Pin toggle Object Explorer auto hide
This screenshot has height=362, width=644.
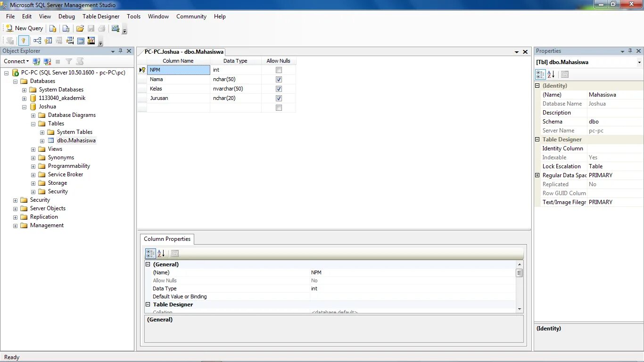click(x=120, y=51)
